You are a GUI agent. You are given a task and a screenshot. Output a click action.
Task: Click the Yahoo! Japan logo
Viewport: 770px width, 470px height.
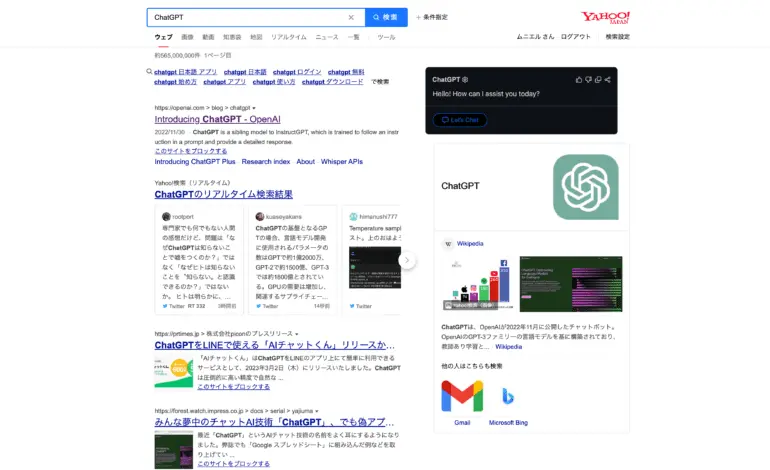pyautogui.click(x=605, y=17)
